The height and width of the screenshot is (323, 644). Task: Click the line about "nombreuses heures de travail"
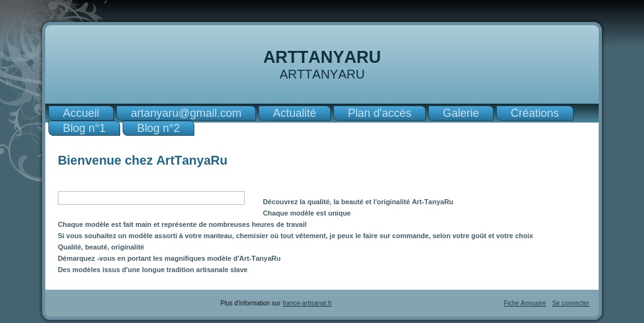coord(182,224)
